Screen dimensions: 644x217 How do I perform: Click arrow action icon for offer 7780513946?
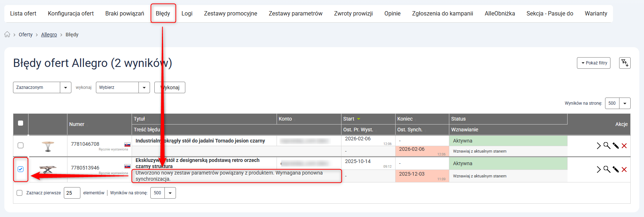click(x=599, y=169)
